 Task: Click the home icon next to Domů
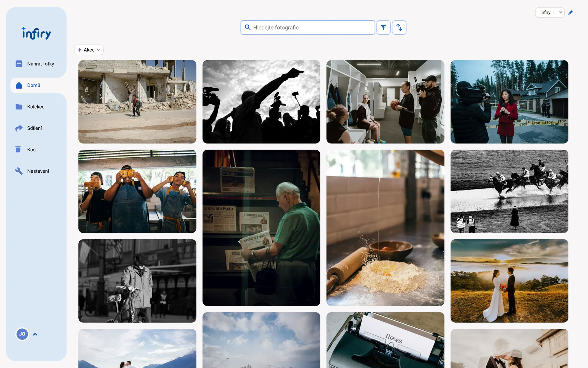point(19,85)
